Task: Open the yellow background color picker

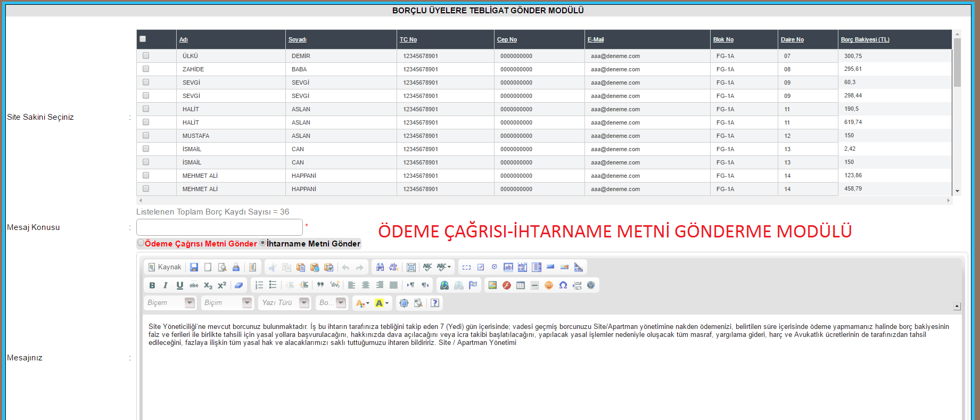Action: point(382,303)
